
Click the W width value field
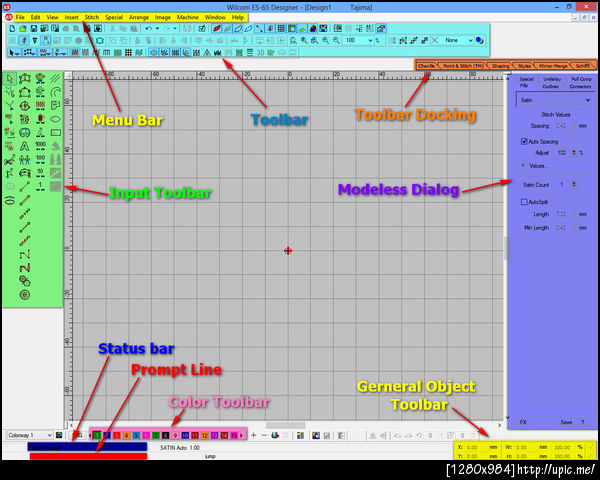click(522, 447)
